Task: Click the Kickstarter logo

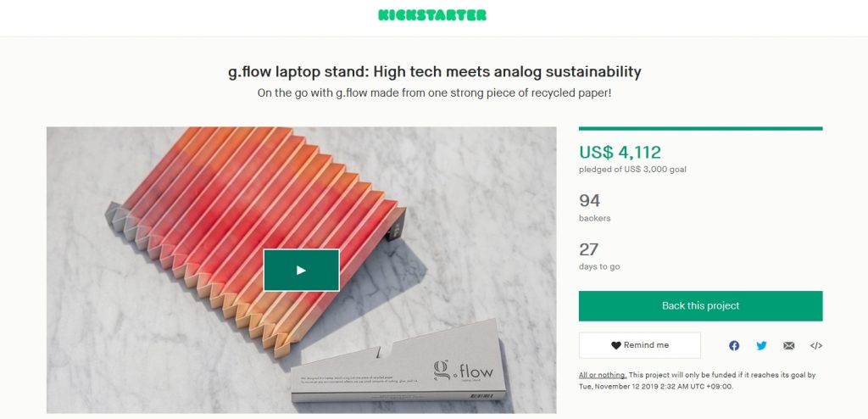Action: click(x=432, y=15)
